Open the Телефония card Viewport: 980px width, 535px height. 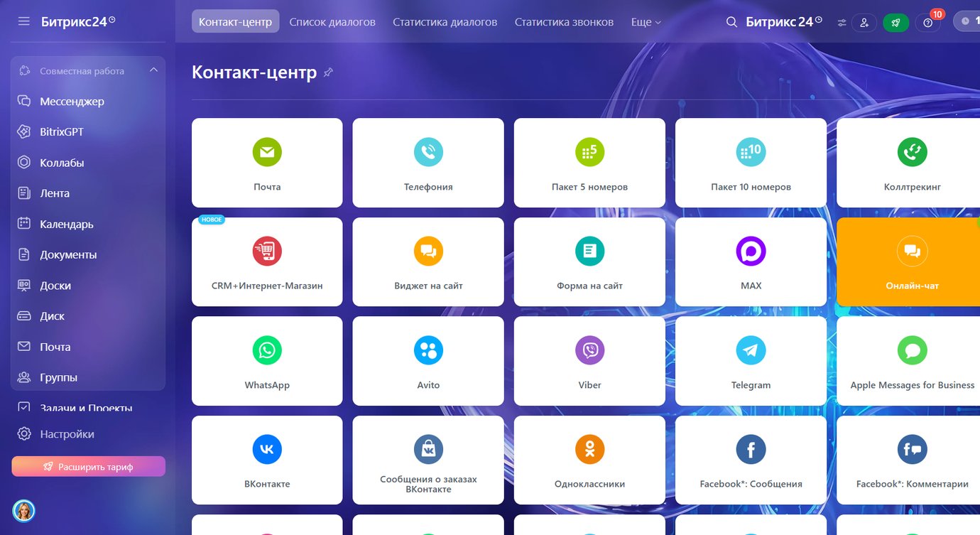click(428, 163)
